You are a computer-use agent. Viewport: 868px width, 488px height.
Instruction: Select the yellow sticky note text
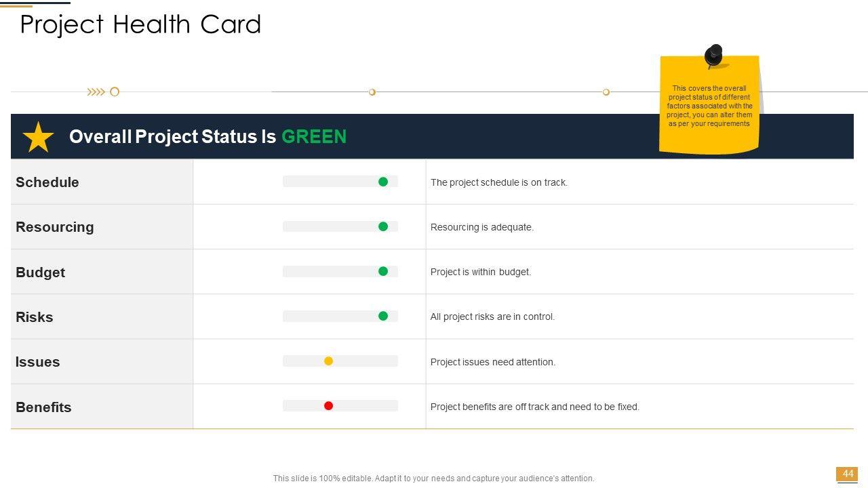(709, 106)
